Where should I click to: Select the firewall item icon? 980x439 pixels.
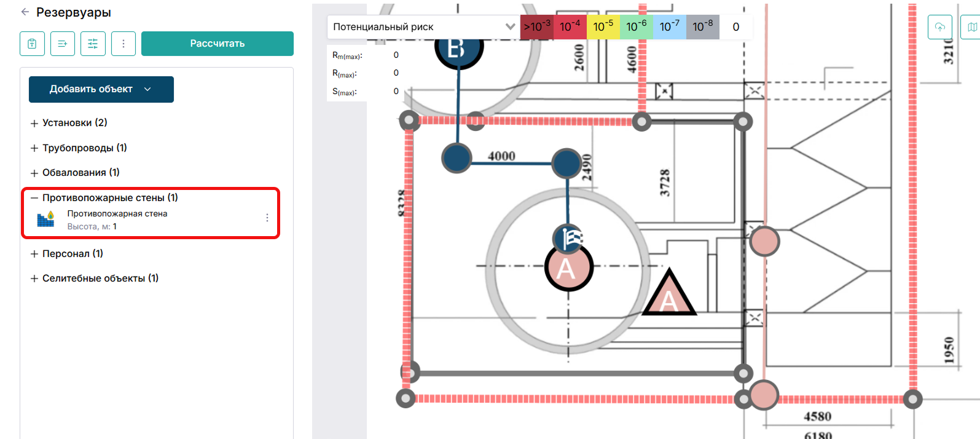(46, 219)
